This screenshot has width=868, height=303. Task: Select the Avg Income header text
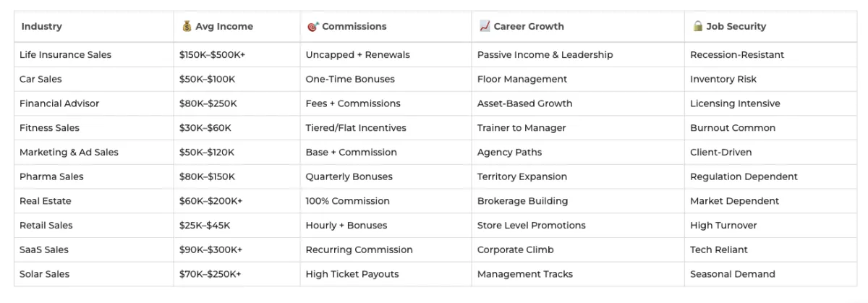coord(224,27)
